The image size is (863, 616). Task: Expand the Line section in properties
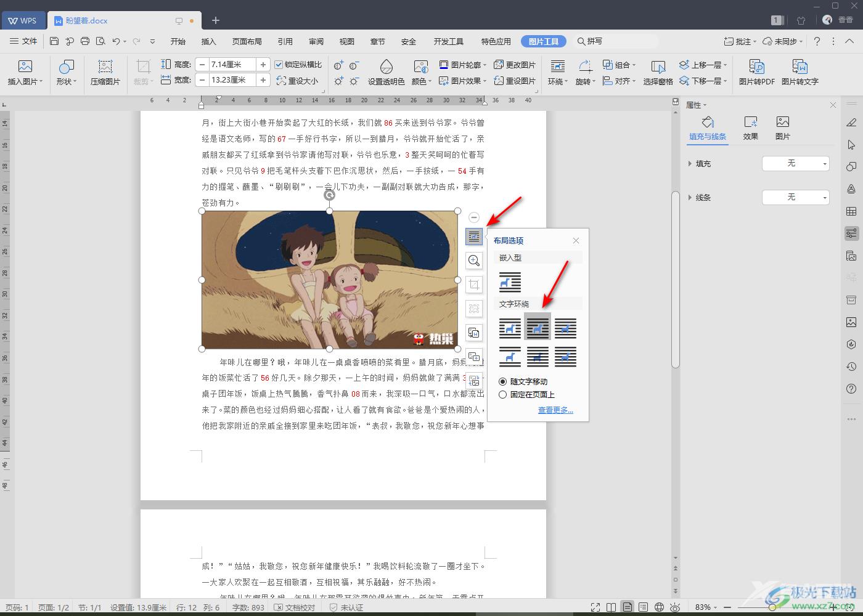690,198
